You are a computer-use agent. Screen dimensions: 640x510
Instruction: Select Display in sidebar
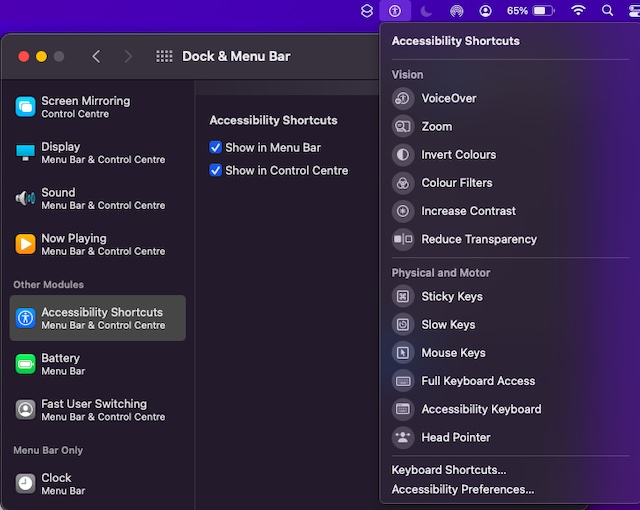(x=98, y=153)
